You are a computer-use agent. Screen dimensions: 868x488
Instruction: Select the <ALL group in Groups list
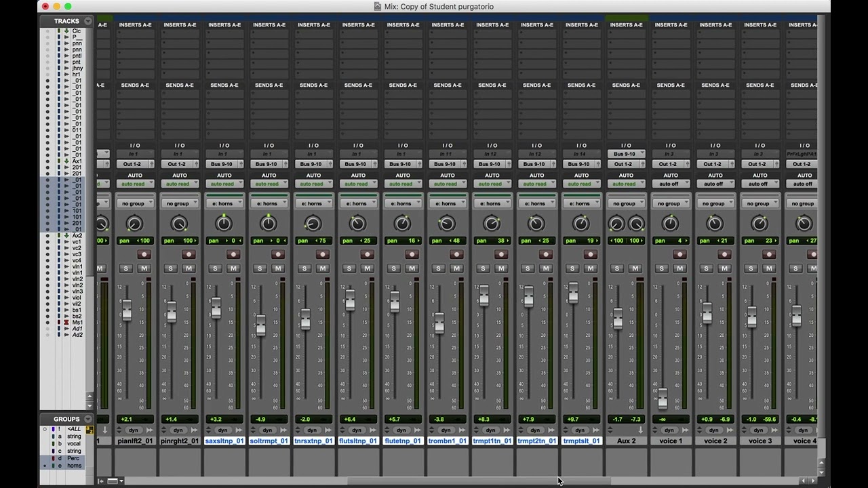coord(74,429)
